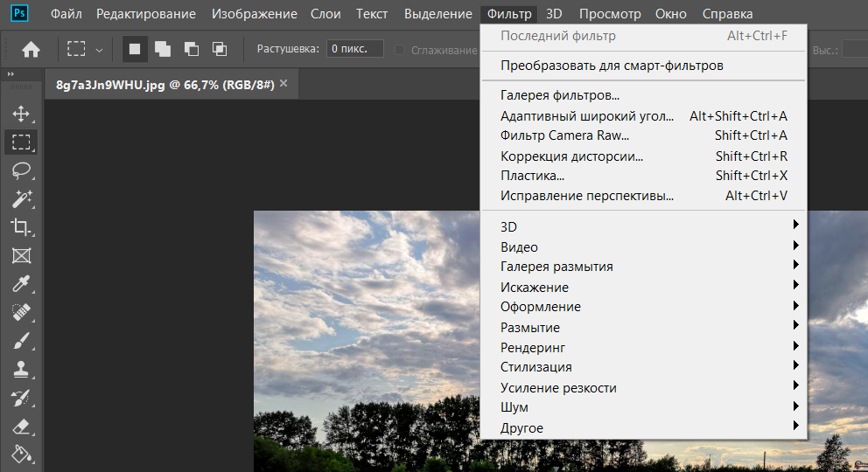The width and height of the screenshot is (868, 472).
Task: Click the Растушевка feather input field
Action: tap(355, 49)
